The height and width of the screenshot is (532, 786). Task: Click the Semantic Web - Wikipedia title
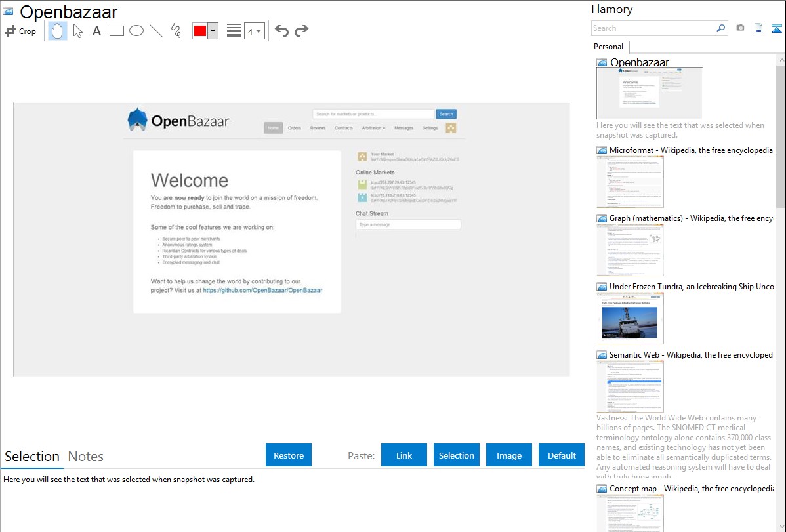pos(691,354)
